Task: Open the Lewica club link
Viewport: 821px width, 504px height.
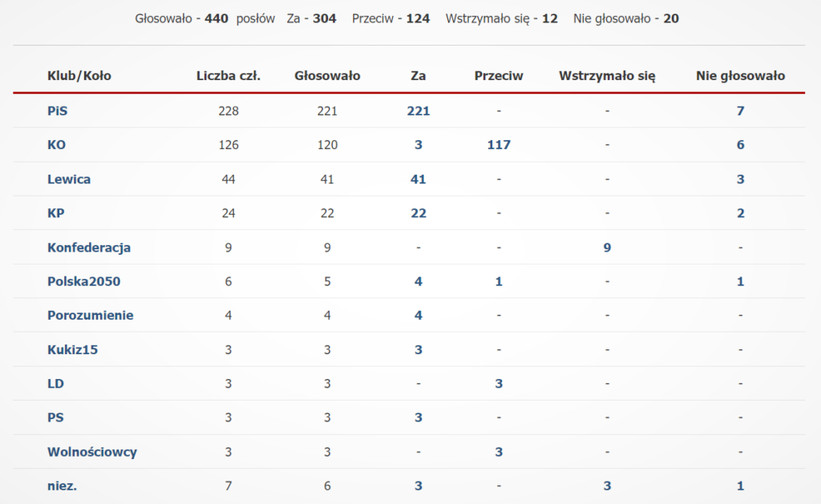Action: (x=69, y=179)
